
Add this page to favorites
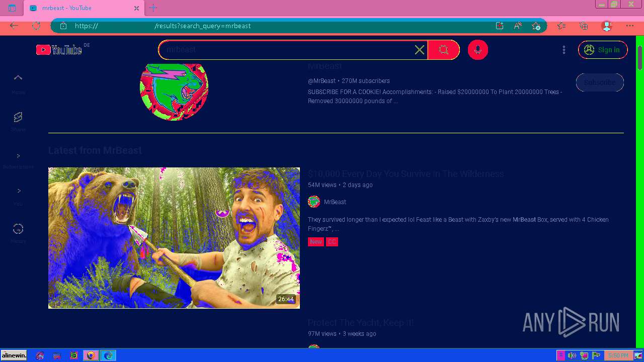pos(536,26)
